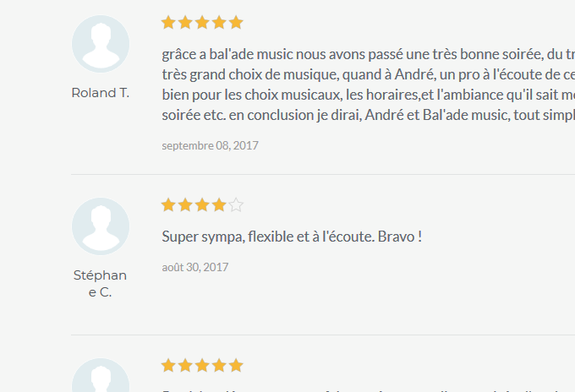Click the line starting 'bien pour les choix musicaux'
This screenshot has width=575, height=392.
pos(368,95)
